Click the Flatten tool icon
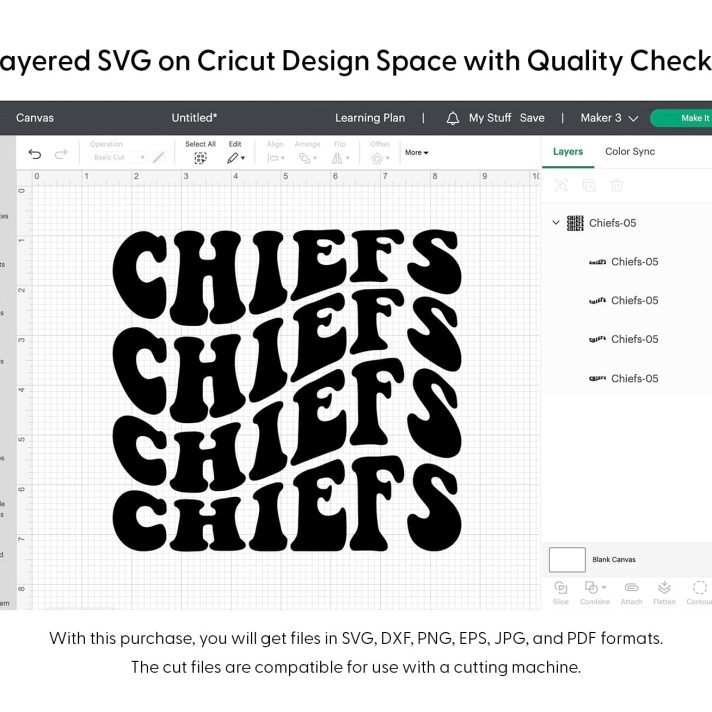The width and height of the screenshot is (712, 712). [x=664, y=587]
